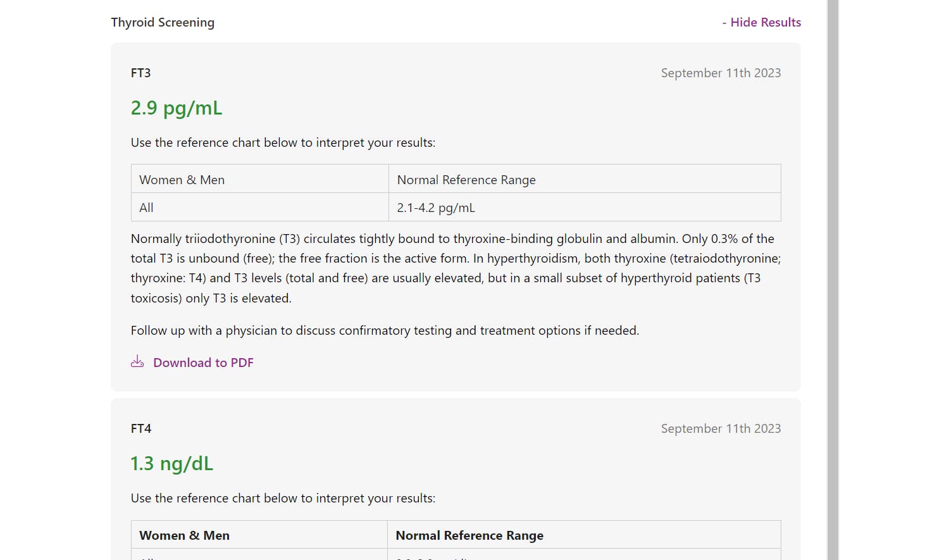Select the FT4 result value 1.3 ng/dL
The height and width of the screenshot is (560, 925).
point(171,463)
